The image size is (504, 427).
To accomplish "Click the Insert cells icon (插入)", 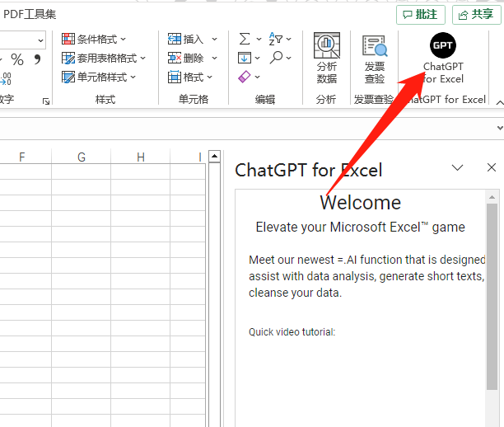I will tap(175, 40).
